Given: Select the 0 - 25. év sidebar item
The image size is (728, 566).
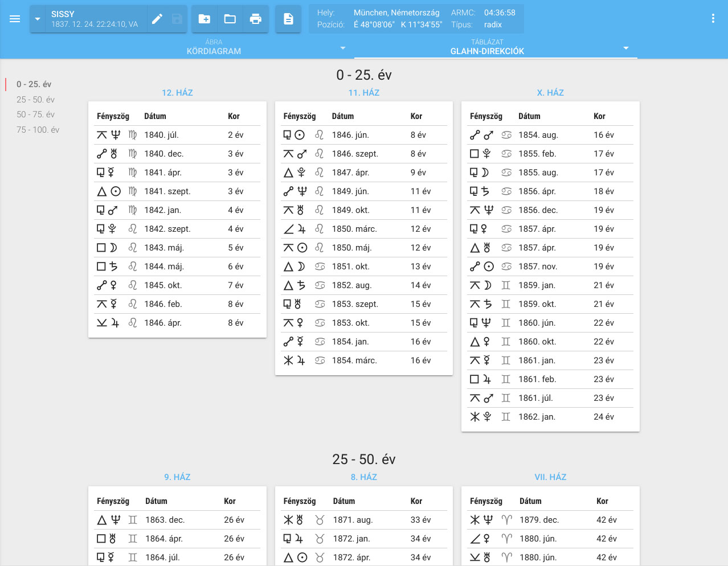Looking at the screenshot, I should coord(34,84).
